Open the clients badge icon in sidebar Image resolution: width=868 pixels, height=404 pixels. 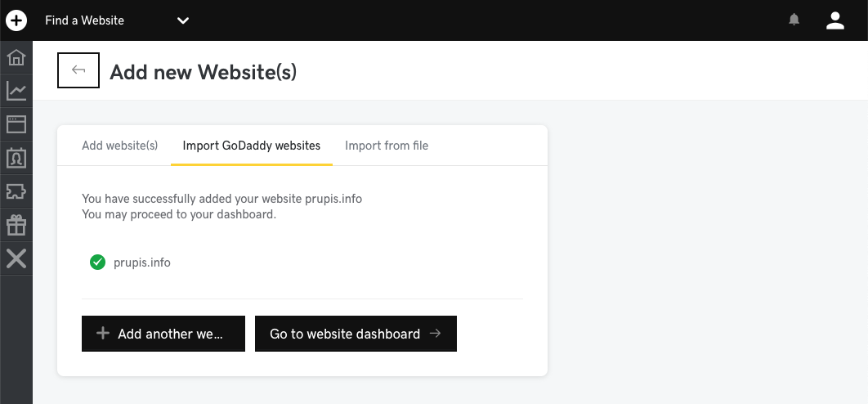[x=16, y=157]
